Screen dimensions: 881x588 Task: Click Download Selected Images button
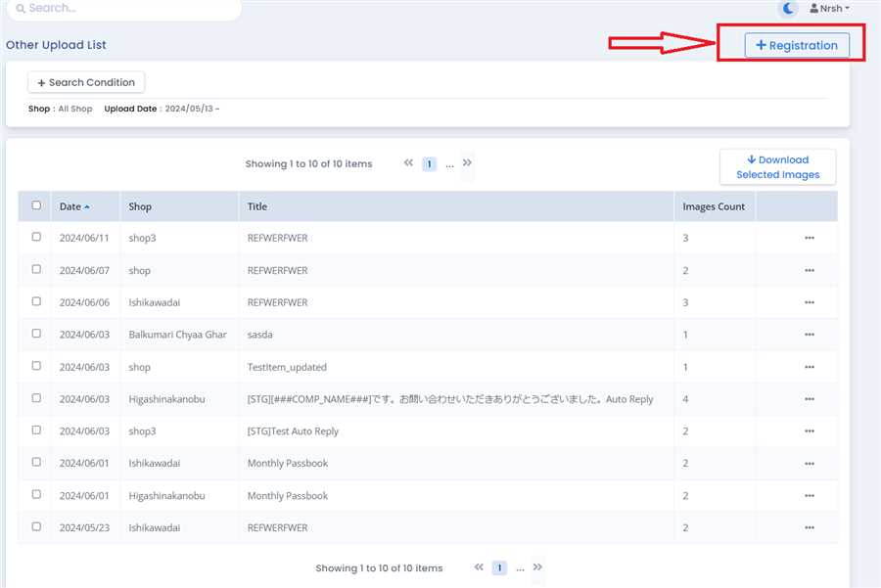tap(777, 167)
